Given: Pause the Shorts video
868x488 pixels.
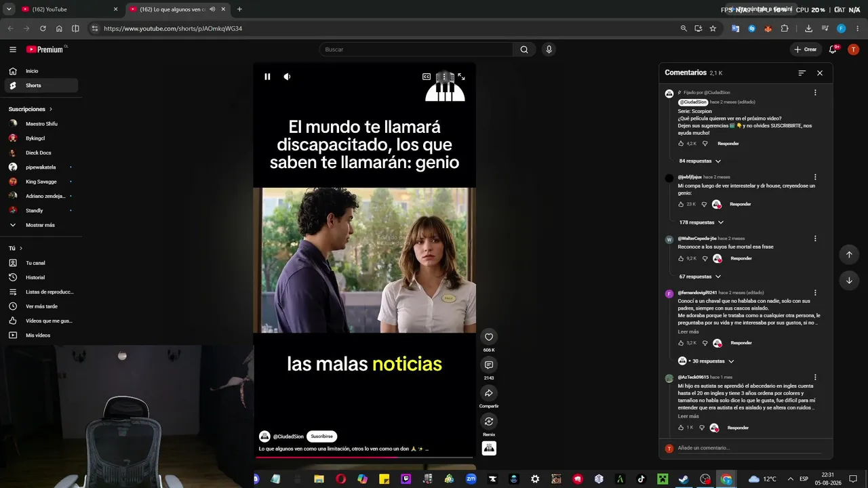Looking at the screenshot, I should 267,77.
